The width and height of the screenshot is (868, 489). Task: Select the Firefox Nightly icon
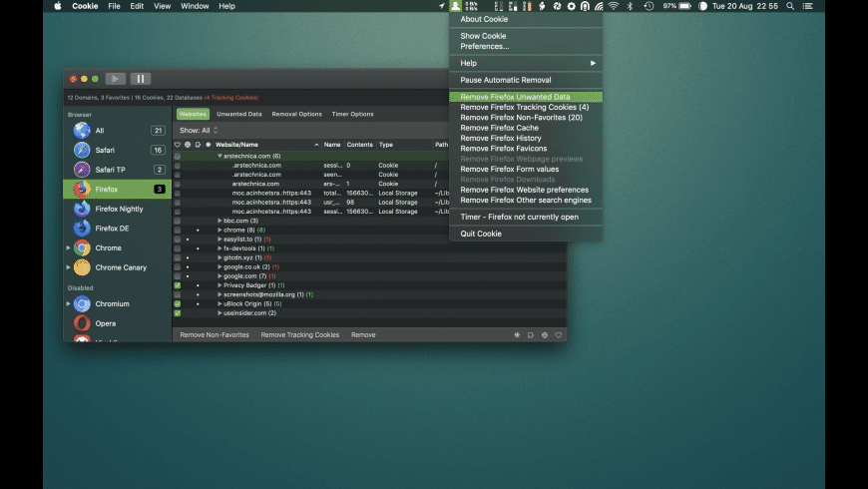pyautogui.click(x=82, y=209)
